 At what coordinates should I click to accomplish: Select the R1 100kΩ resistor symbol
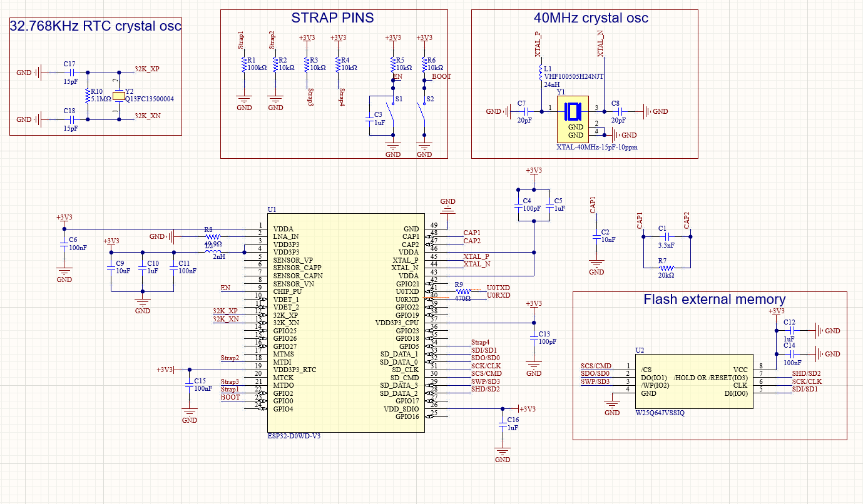[x=244, y=65]
